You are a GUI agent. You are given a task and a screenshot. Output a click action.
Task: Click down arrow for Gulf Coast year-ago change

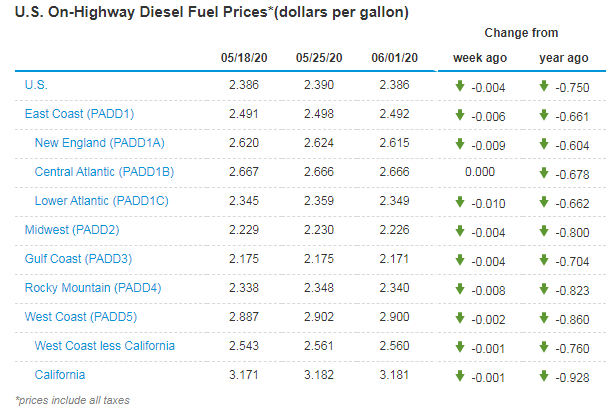pos(544,259)
